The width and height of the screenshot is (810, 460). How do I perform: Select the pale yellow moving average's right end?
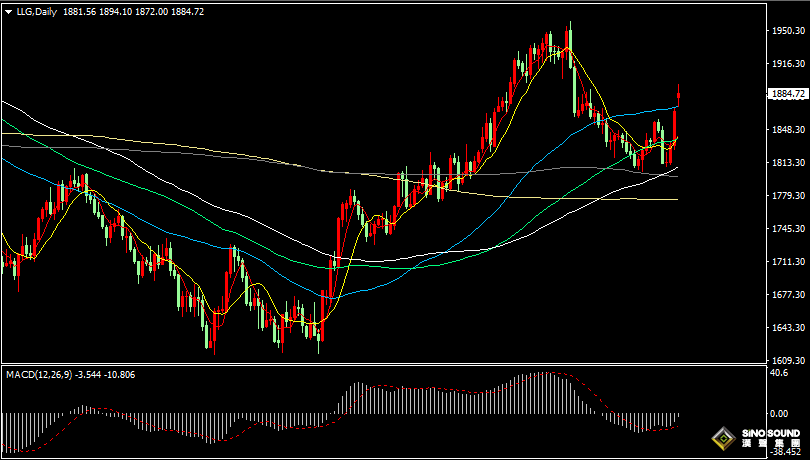676,199
